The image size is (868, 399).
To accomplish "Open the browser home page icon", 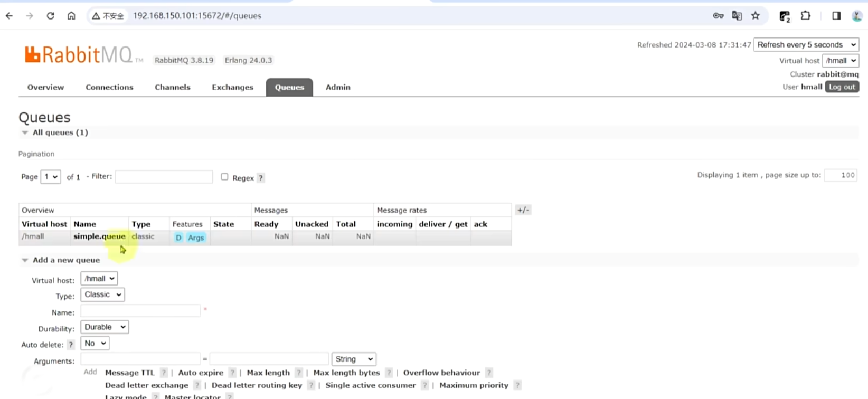I will click(71, 16).
